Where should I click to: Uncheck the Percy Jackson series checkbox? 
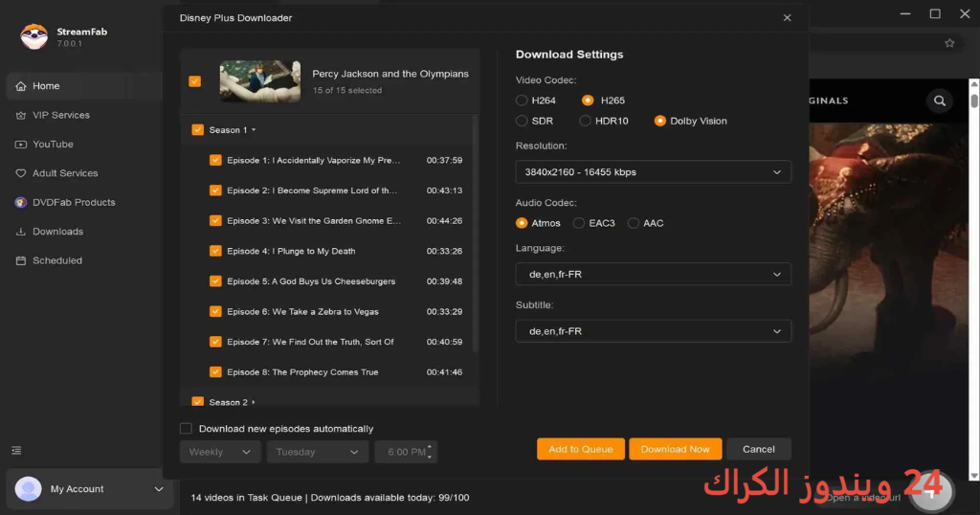(x=195, y=81)
